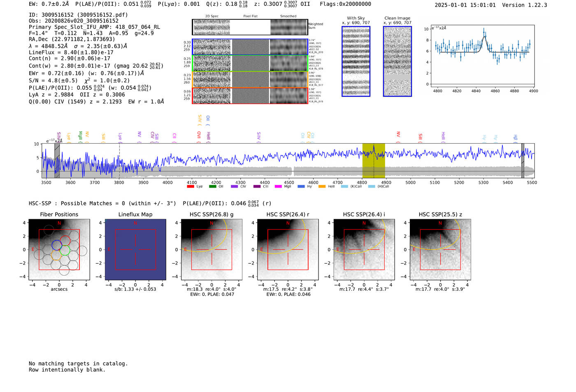This screenshot has height=392, width=576.
Task: Click the Obs: 20200826v020_3009516152 line
Action: pyautogui.click(x=74, y=21)
